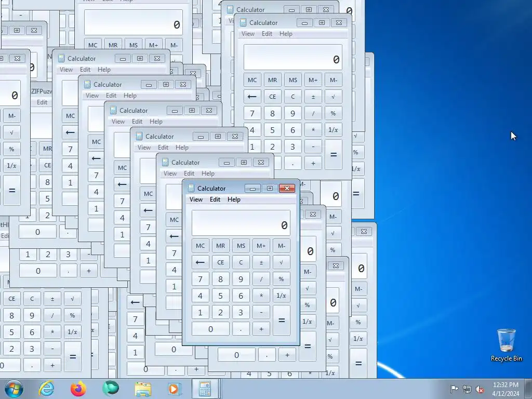Click the C clear button in active Calculator
This screenshot has height=399, width=532.
point(241,262)
